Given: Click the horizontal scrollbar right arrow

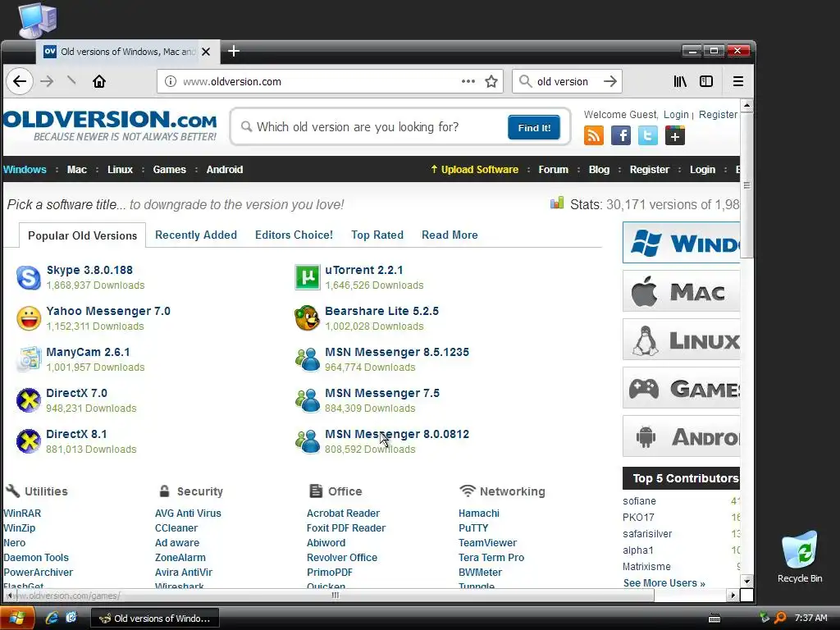Looking at the screenshot, I should (x=733, y=596).
